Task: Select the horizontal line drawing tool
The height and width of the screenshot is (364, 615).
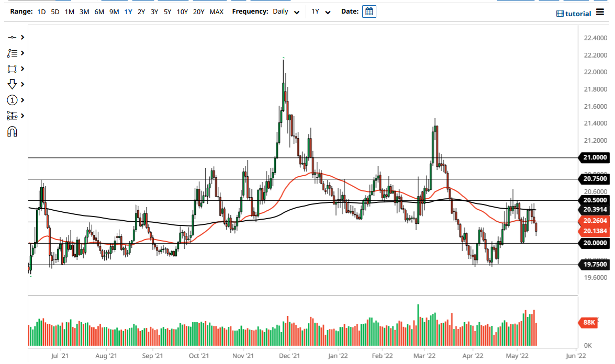Action: [12, 37]
